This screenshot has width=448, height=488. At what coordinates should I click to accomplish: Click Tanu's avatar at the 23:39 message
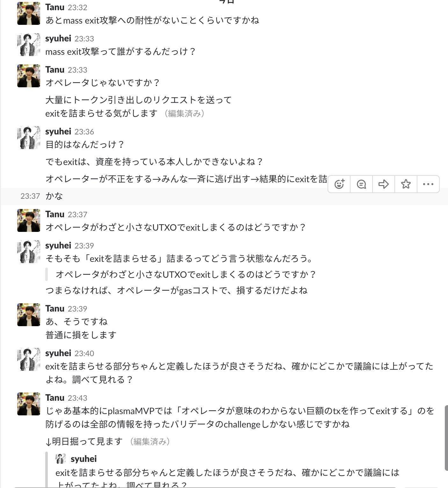click(29, 315)
